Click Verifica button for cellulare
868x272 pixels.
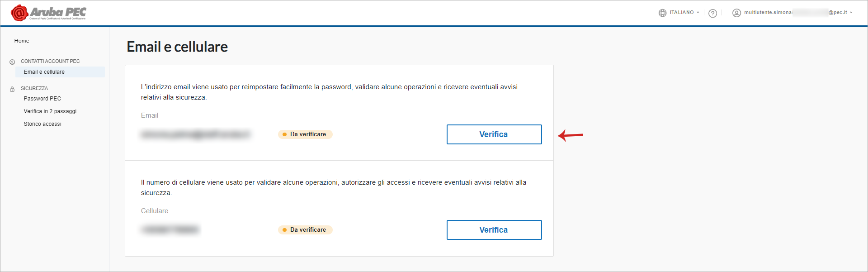click(x=494, y=230)
